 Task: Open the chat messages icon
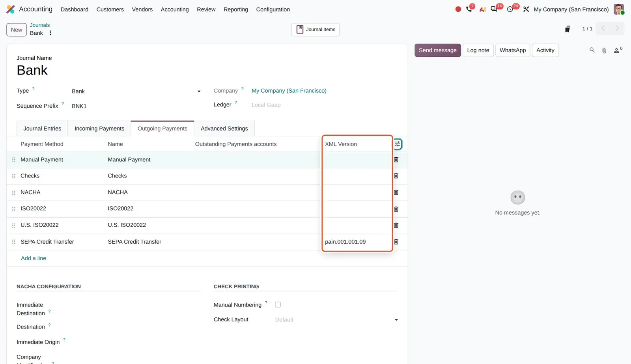(494, 9)
